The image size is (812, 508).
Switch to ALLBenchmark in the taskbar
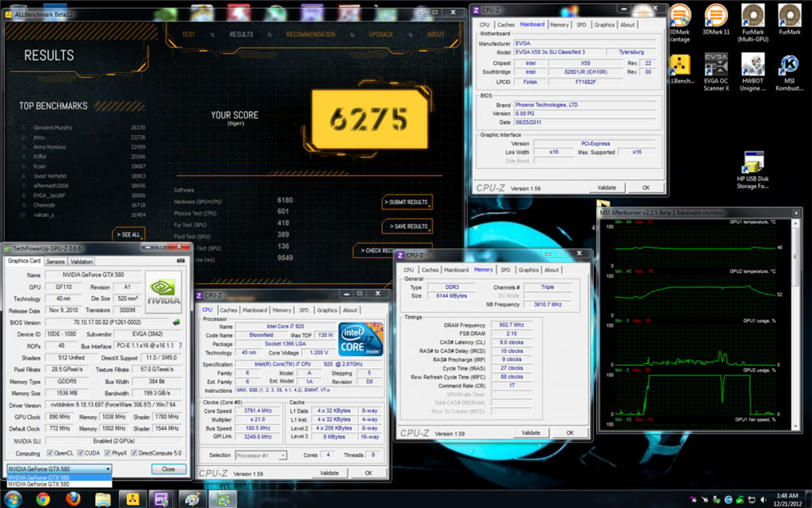pyautogui.click(x=132, y=499)
